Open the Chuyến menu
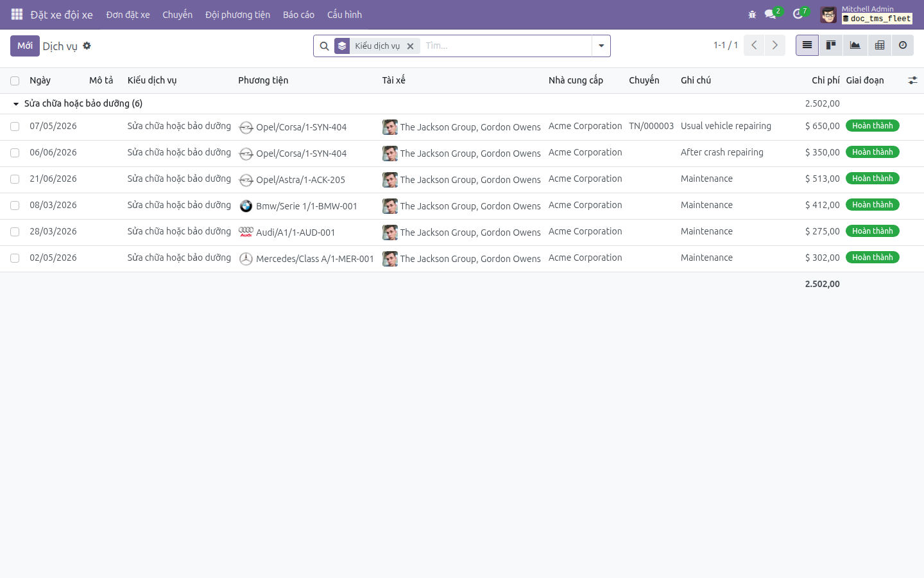This screenshot has width=924, height=578. tap(177, 14)
